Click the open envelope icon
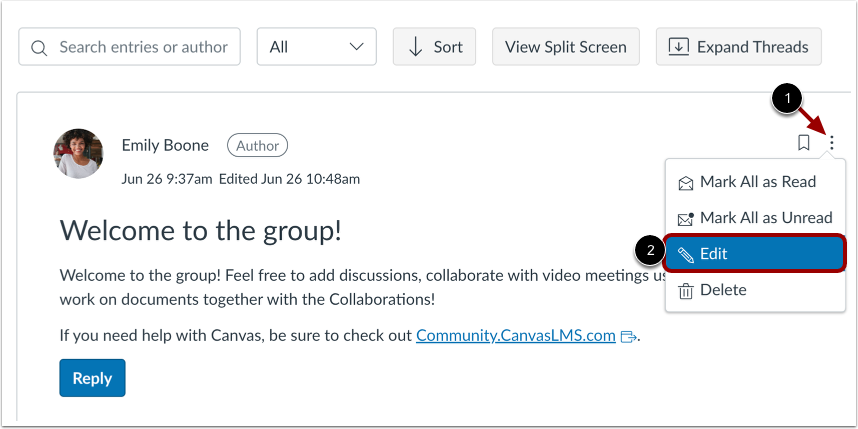 (686, 183)
